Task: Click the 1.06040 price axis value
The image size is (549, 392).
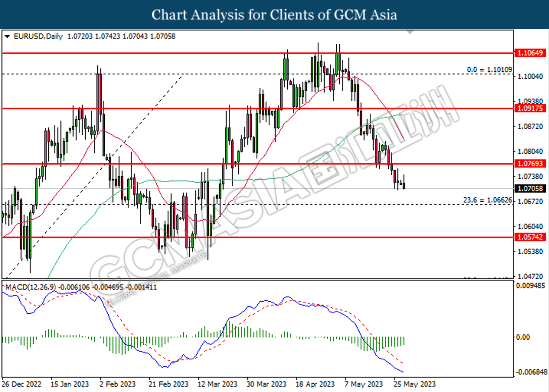Action: [x=530, y=227]
